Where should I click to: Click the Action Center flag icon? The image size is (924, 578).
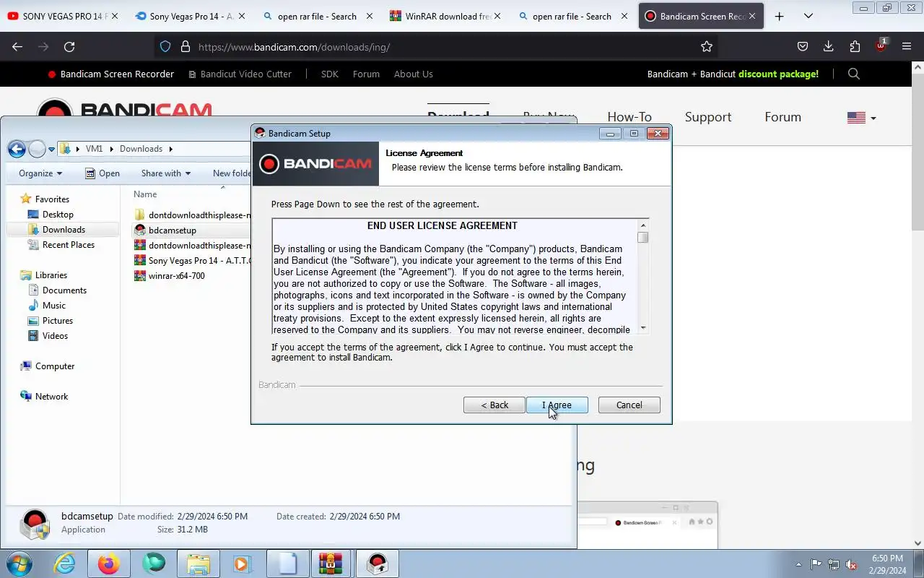(x=816, y=564)
